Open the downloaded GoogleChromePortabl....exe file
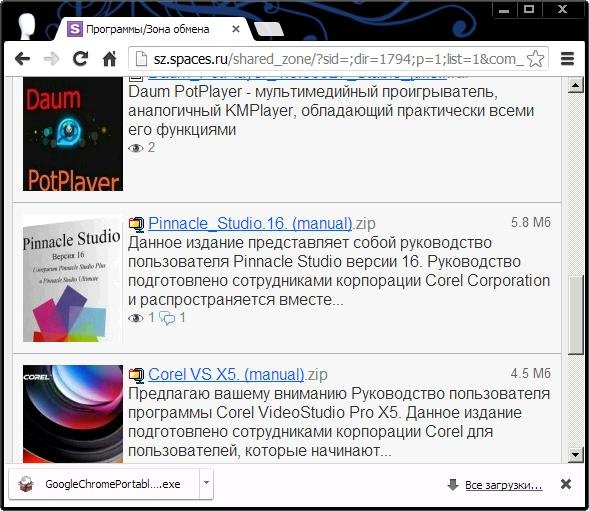Image resolution: width=589 pixels, height=511 pixels. point(104,484)
